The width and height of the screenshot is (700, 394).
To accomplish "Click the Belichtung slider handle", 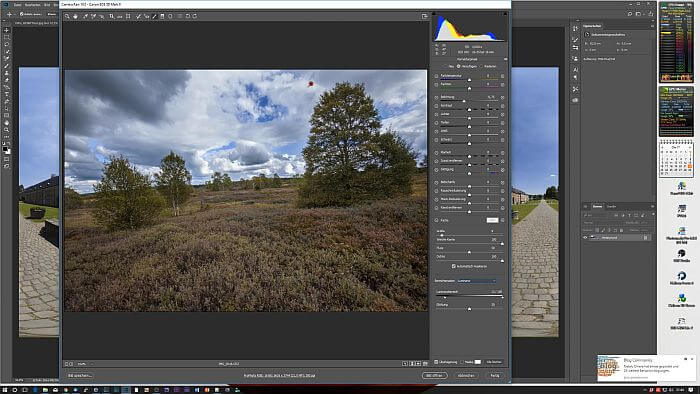I will point(464,101).
